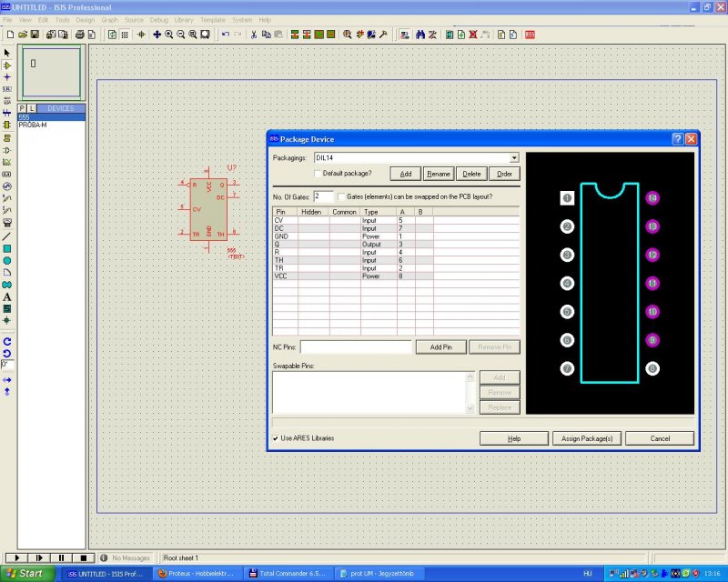Click the Save Design floppy icon
This screenshot has width=728, height=582.
(35, 35)
